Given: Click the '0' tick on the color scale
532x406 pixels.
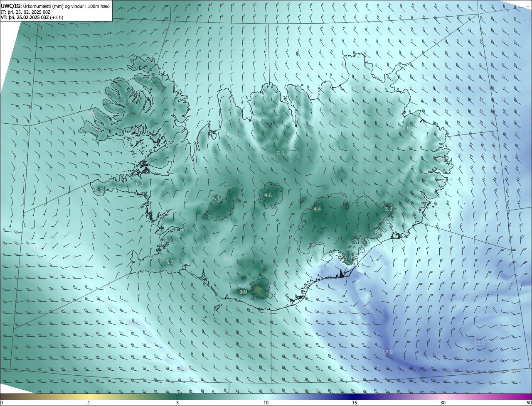Looking at the screenshot, I should pyautogui.click(x=2, y=403).
